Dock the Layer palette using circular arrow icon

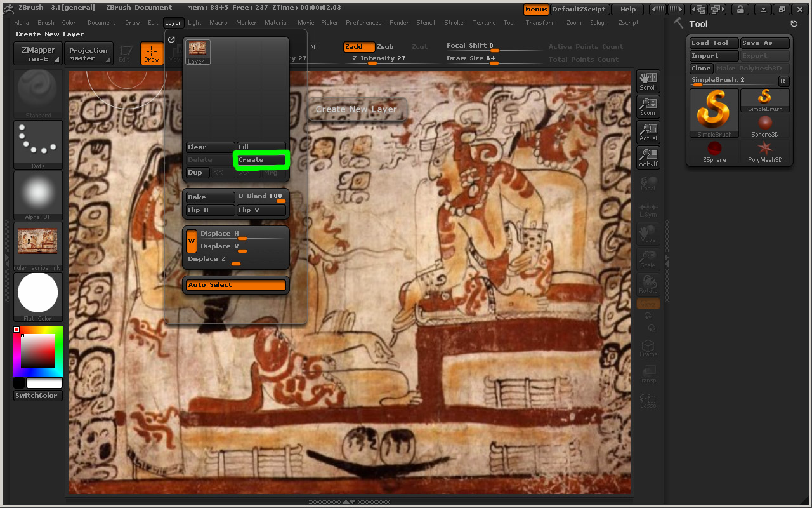tap(171, 39)
